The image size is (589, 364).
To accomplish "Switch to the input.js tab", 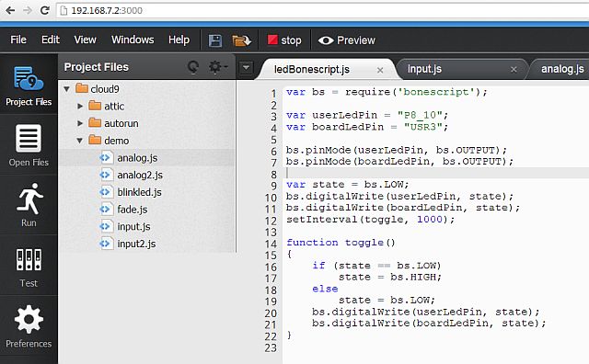I will pos(424,69).
